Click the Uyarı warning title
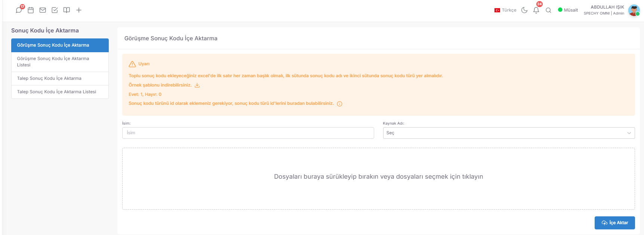This screenshot has height=235, width=644. tap(144, 64)
